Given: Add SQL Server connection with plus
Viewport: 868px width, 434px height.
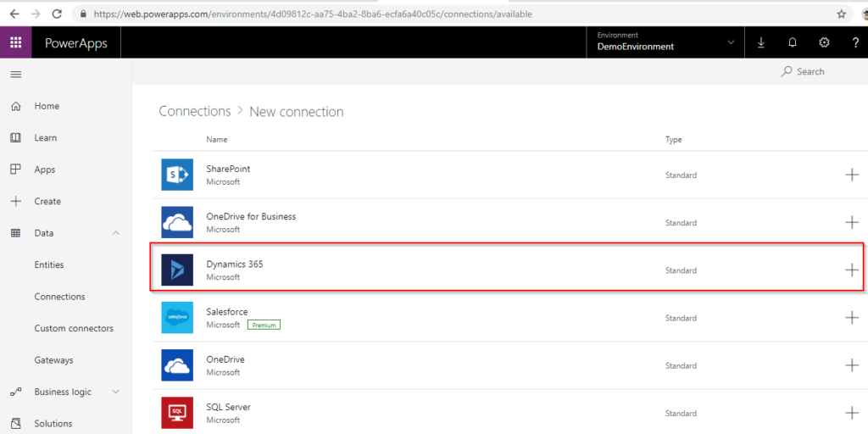Looking at the screenshot, I should (851, 413).
